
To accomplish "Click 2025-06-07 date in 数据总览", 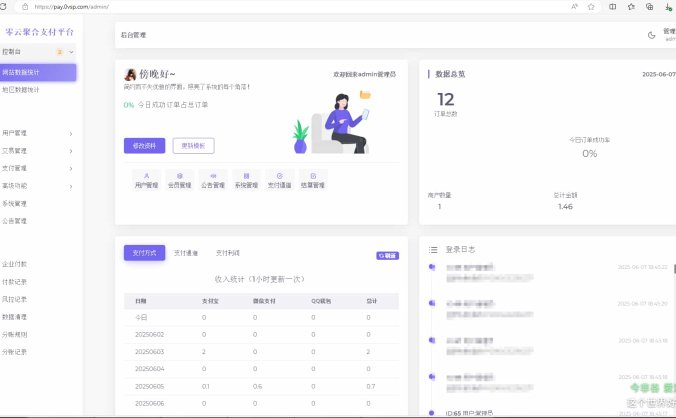I will pos(659,74).
